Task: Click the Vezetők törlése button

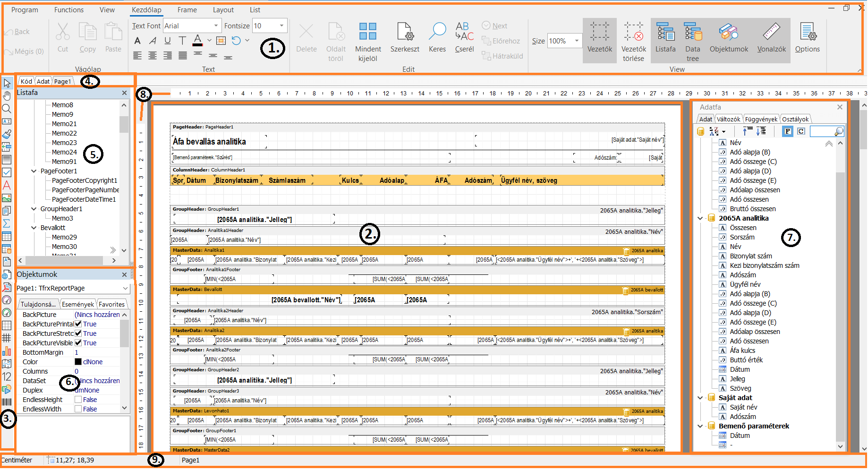Action: pyautogui.click(x=633, y=41)
